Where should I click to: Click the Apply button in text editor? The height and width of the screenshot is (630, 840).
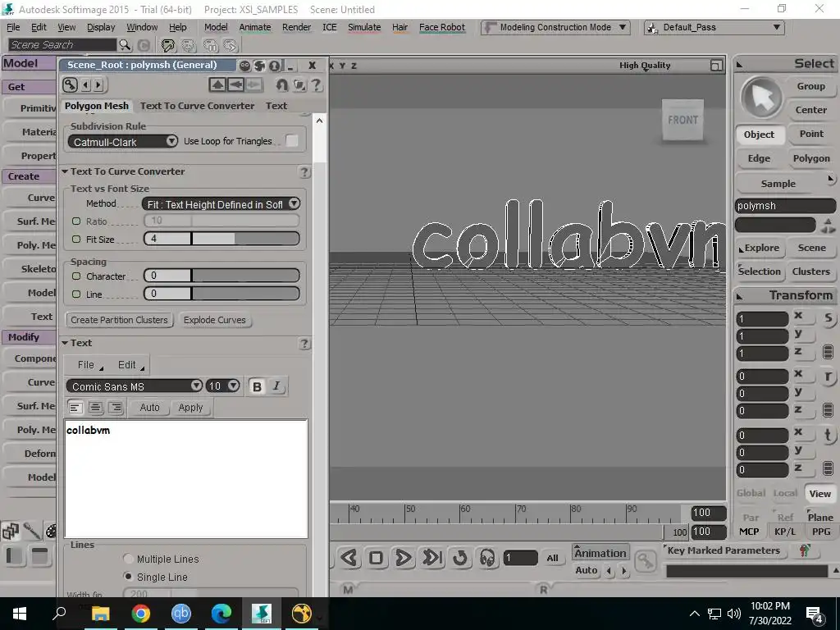tap(190, 408)
